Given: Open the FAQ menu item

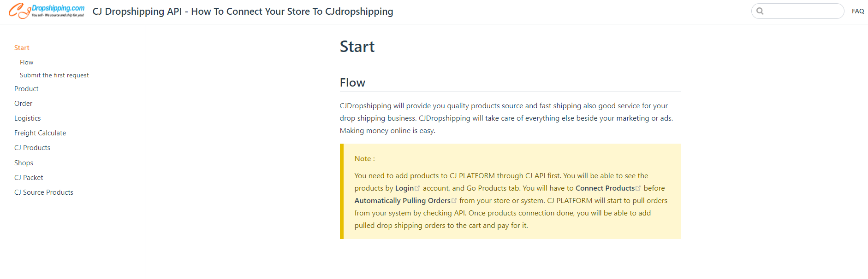Looking at the screenshot, I should pyautogui.click(x=857, y=11).
